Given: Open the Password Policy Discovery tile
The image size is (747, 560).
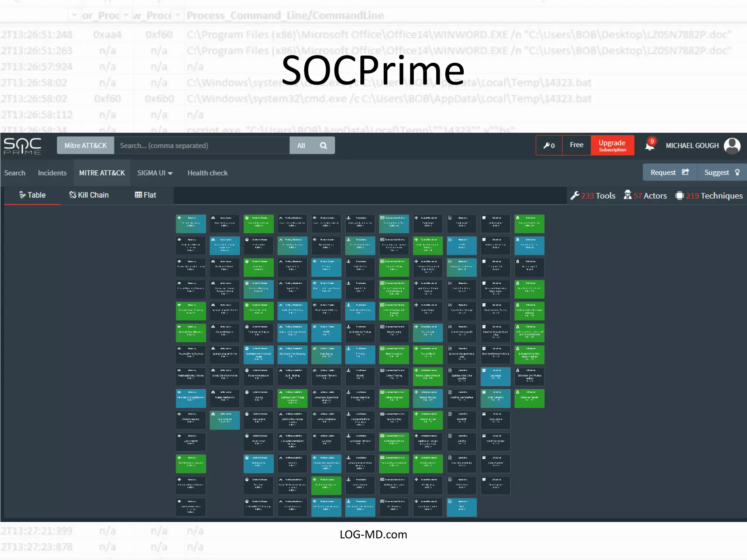Looking at the screenshot, I should (191, 355).
